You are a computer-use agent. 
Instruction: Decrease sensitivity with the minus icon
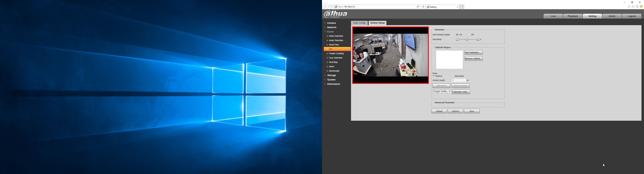[457, 40]
